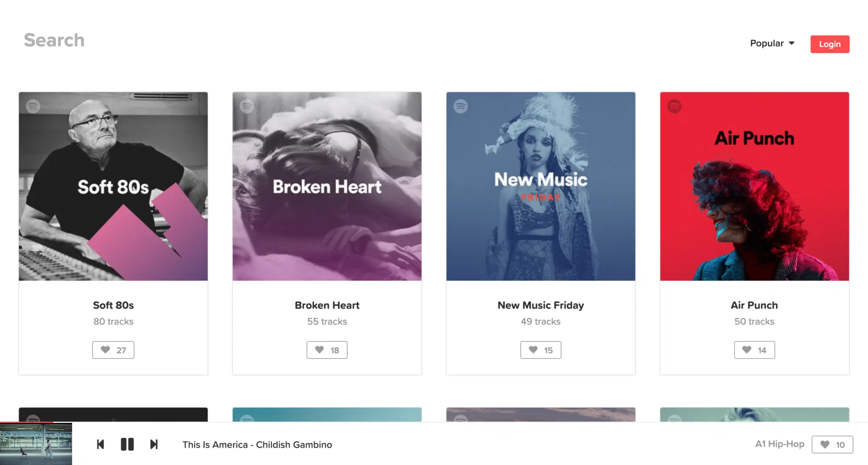Image resolution: width=868 pixels, height=465 pixels.
Task: Skip to the next track
Action: (x=154, y=444)
